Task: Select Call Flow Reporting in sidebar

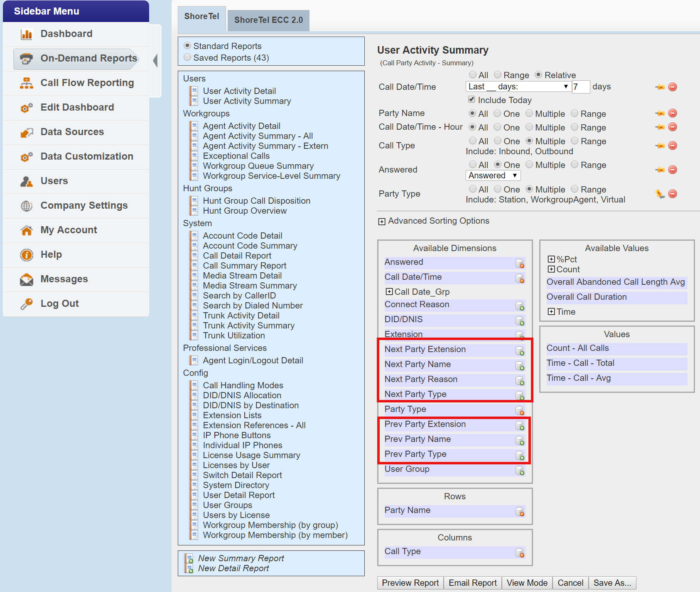Action: 87,83
